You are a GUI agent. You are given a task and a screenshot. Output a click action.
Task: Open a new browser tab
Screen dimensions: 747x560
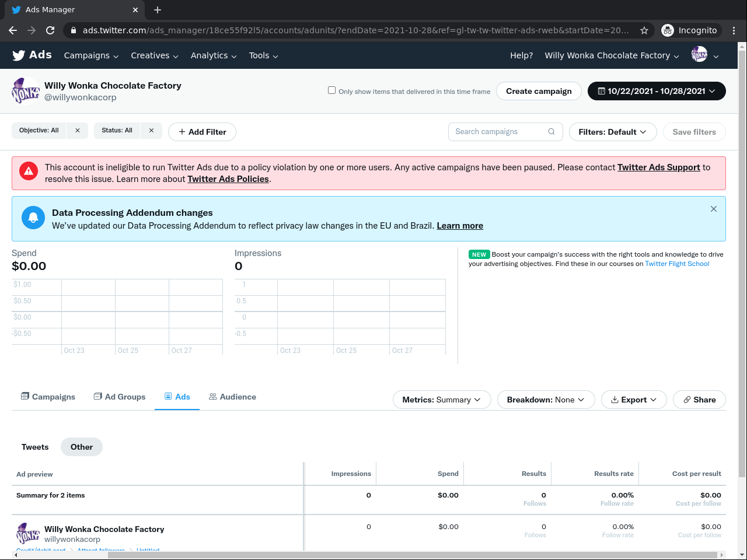158,10
